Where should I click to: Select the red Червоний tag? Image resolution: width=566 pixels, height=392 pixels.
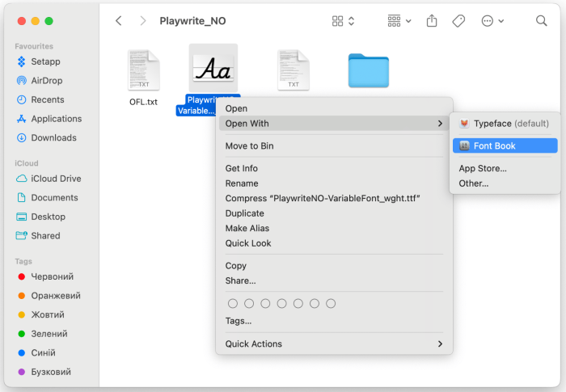pyautogui.click(x=45, y=276)
